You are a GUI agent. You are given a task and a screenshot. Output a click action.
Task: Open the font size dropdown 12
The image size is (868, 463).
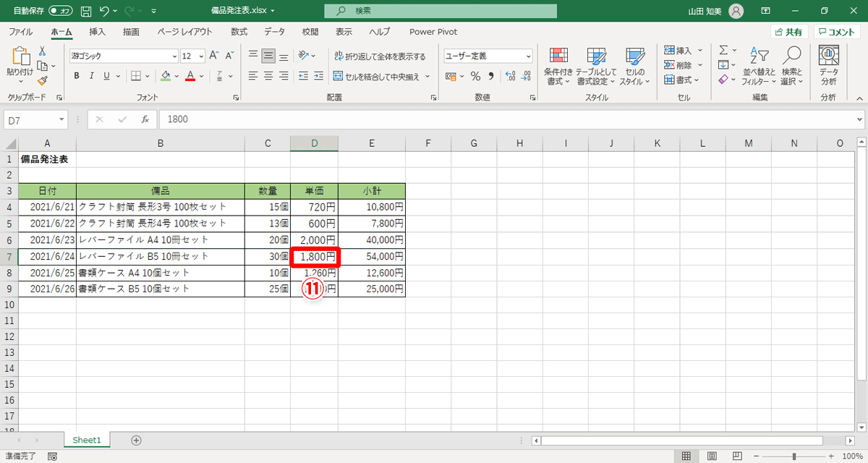coord(200,56)
